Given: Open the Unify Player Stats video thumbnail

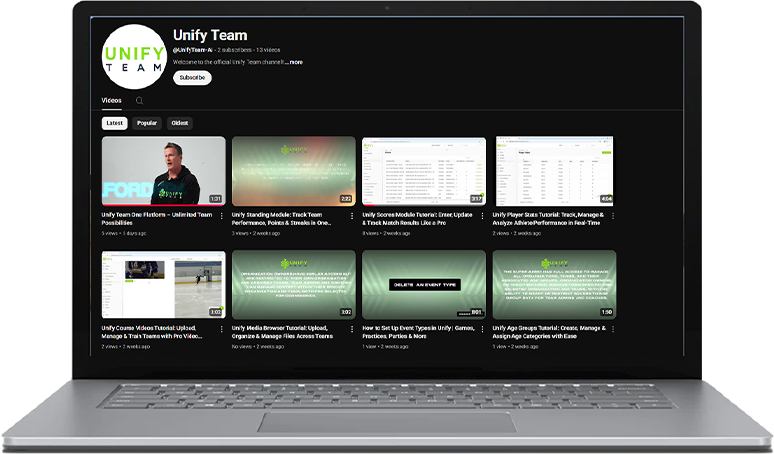Looking at the screenshot, I should coord(553,171).
